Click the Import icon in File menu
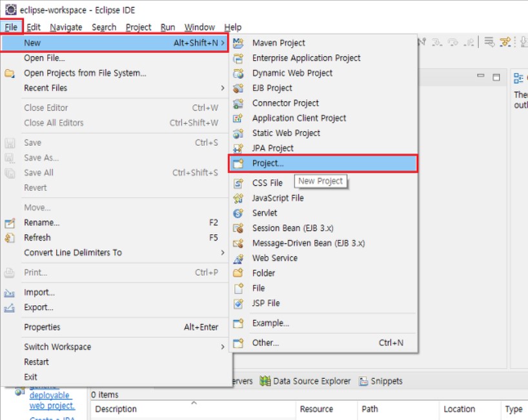 click(10, 293)
